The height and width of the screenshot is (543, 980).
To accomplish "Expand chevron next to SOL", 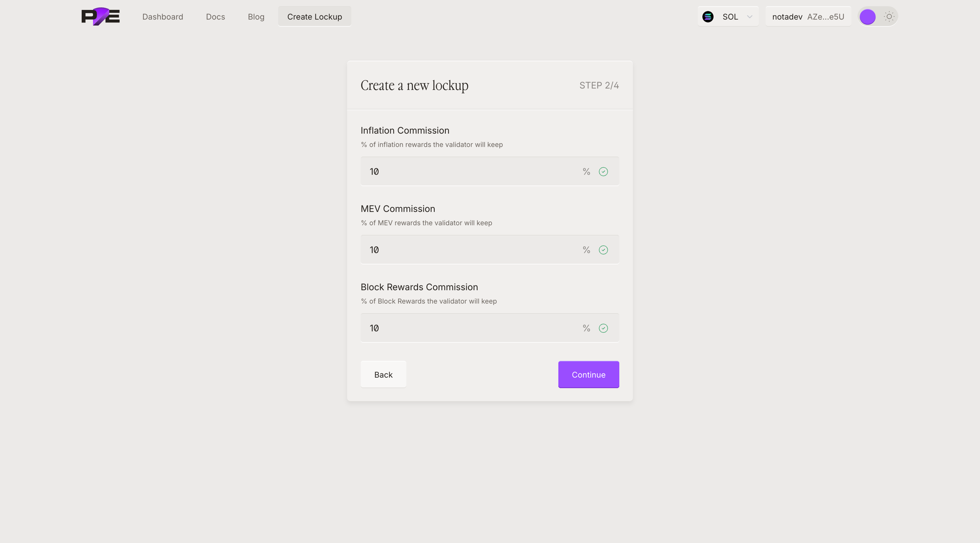I will click(x=749, y=17).
